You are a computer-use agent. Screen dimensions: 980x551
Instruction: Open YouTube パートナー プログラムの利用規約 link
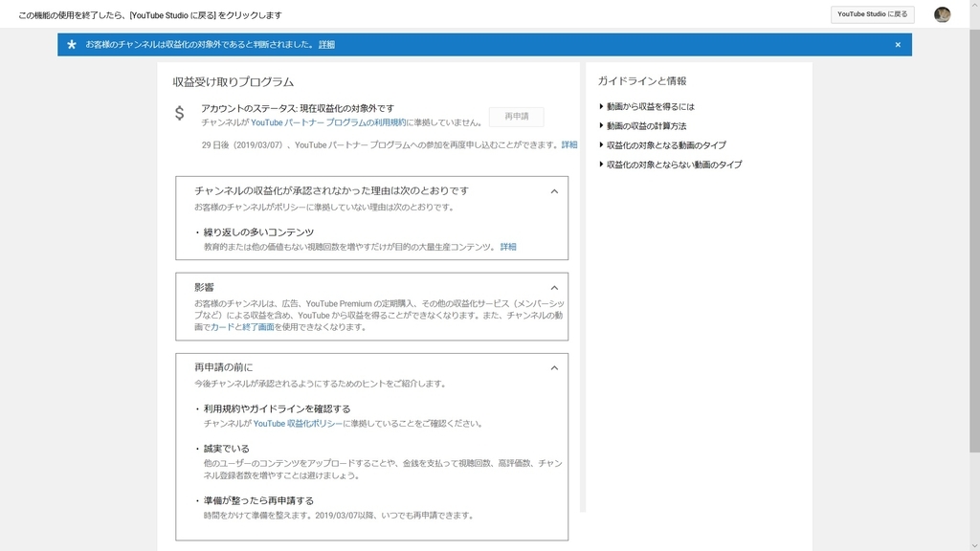tap(328, 122)
